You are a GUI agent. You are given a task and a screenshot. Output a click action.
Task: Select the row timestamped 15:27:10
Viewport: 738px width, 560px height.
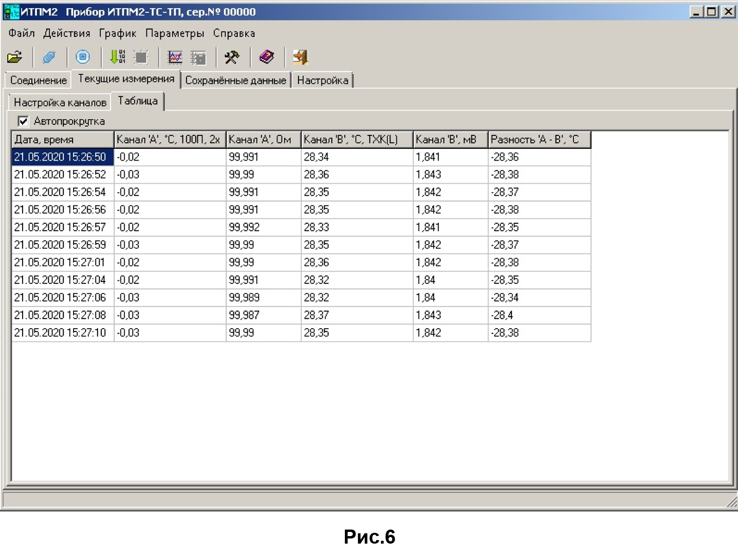[60, 333]
